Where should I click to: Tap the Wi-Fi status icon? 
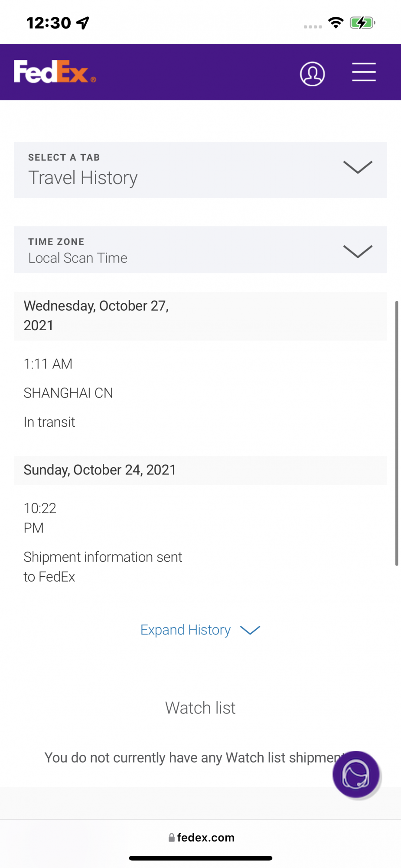tap(336, 23)
